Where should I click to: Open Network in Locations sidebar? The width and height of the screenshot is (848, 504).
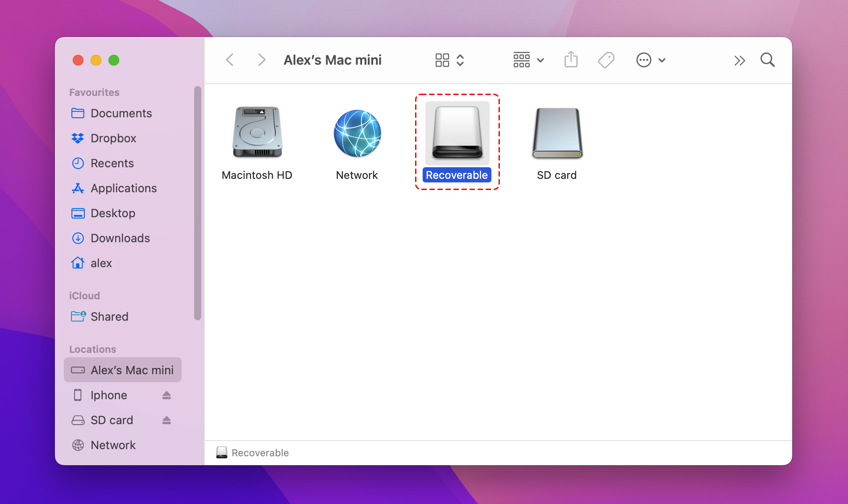pyautogui.click(x=123, y=445)
